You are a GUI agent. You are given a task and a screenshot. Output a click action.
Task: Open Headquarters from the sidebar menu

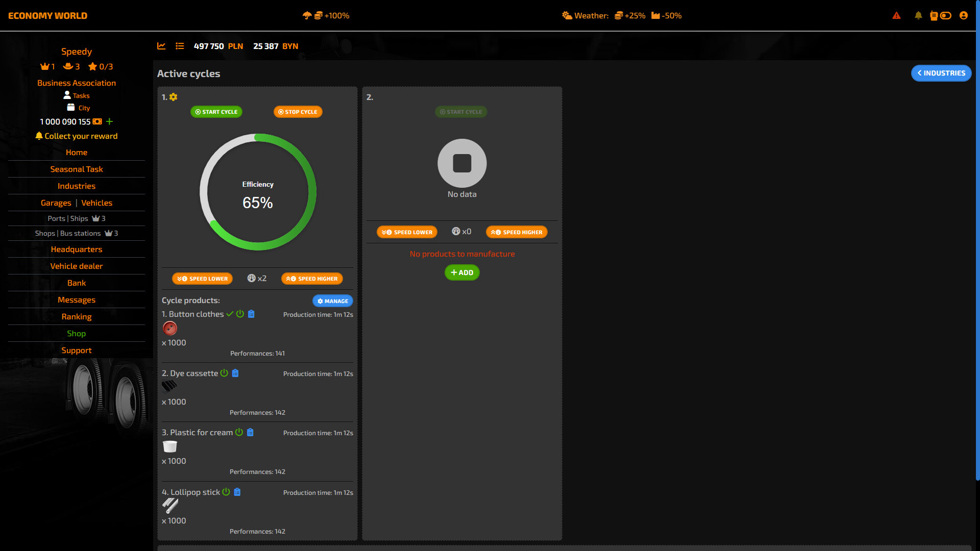click(x=77, y=249)
